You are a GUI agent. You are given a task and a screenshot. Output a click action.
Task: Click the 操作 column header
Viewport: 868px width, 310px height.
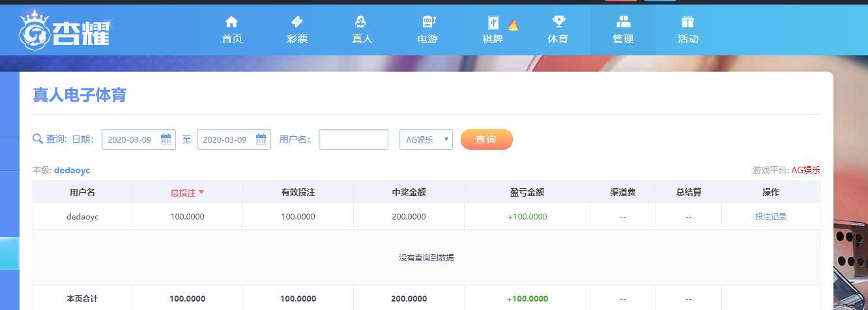(x=771, y=192)
